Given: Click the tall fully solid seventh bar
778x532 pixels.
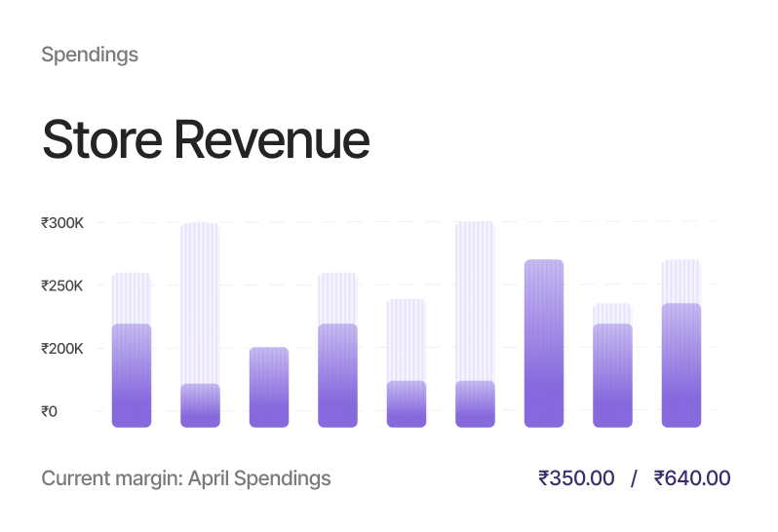Looking at the screenshot, I should click(544, 343).
